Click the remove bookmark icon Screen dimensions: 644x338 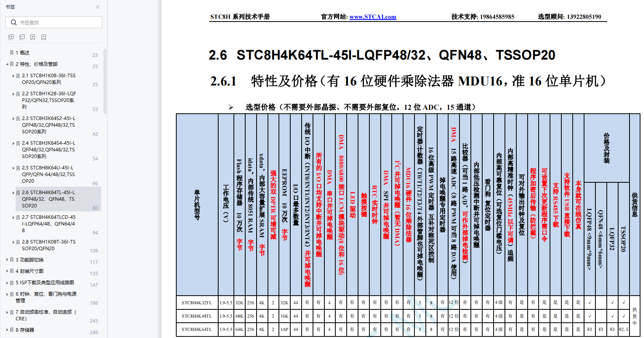pyautogui.click(x=44, y=37)
